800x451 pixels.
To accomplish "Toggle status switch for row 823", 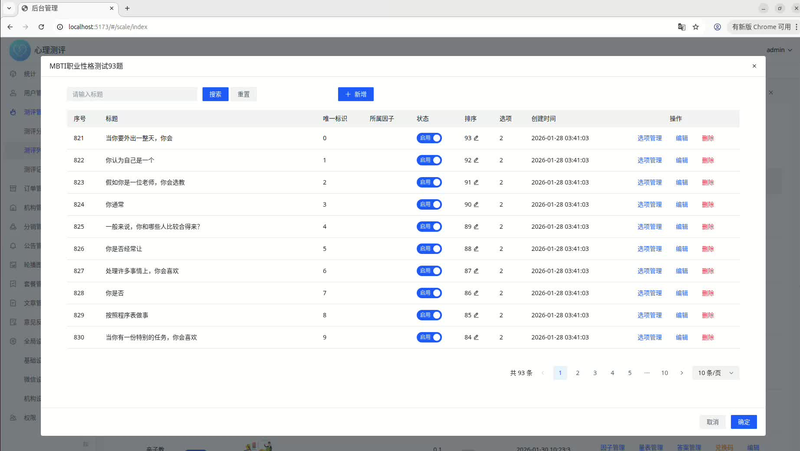I will click(429, 182).
